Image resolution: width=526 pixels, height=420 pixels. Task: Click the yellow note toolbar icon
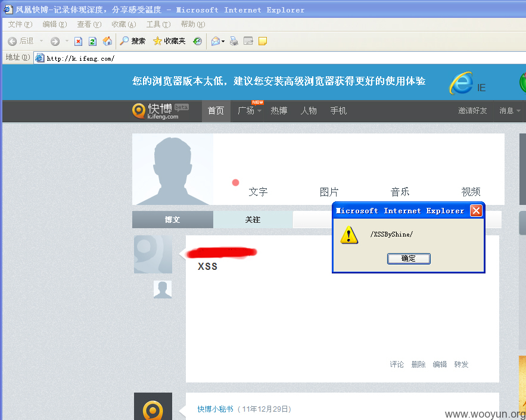[x=263, y=41]
